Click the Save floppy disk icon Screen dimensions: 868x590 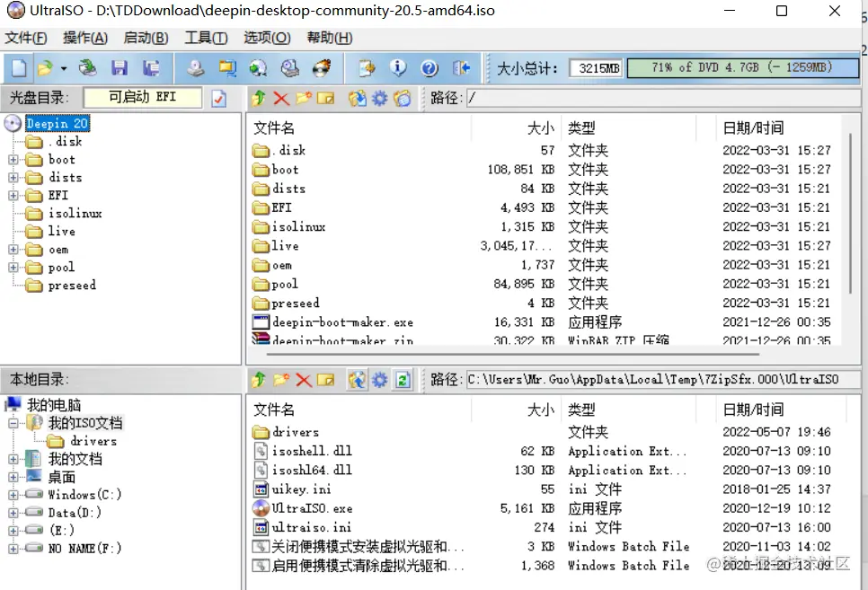[x=119, y=68]
